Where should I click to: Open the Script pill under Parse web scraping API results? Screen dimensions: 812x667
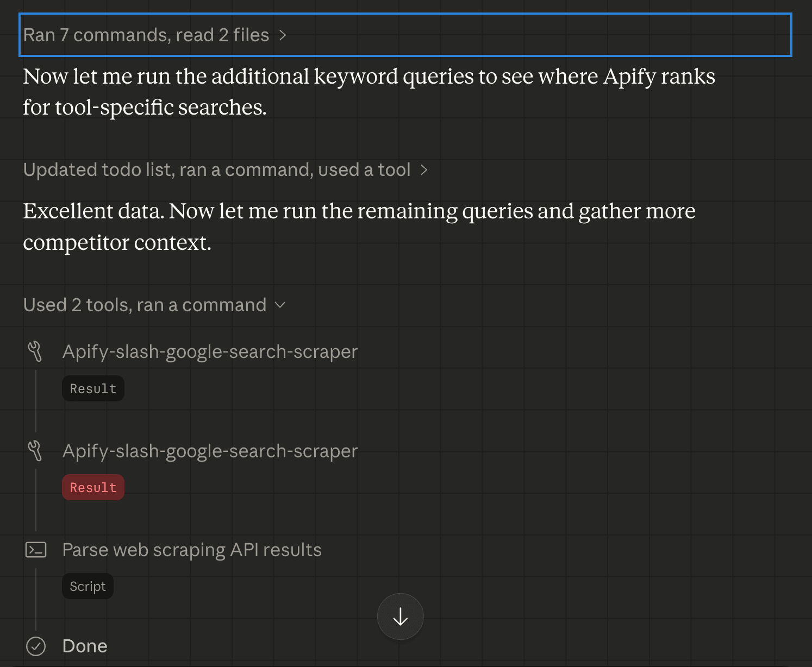(x=88, y=586)
